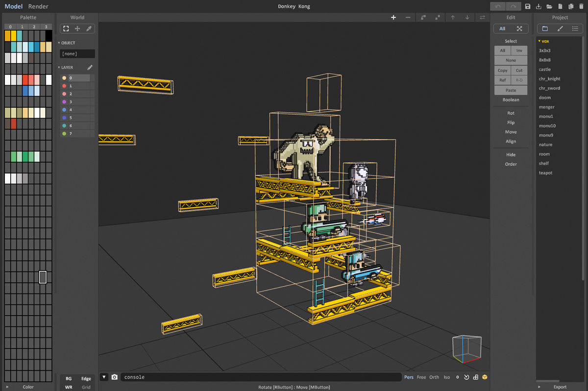Screen dimensions: 588x391
Task: Click the save-as download arrow icon
Action: 539,6
